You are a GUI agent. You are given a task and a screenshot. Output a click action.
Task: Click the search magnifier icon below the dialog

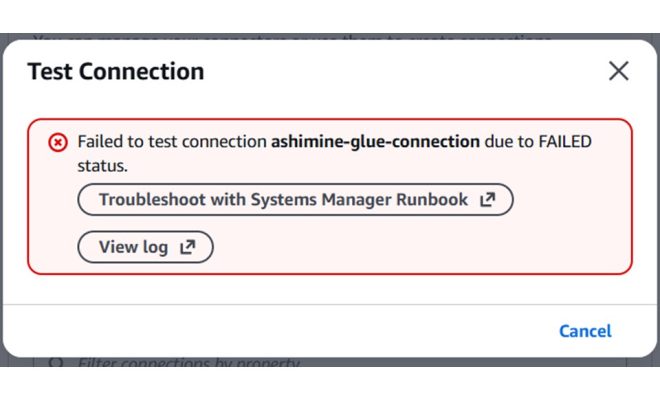click(x=55, y=364)
